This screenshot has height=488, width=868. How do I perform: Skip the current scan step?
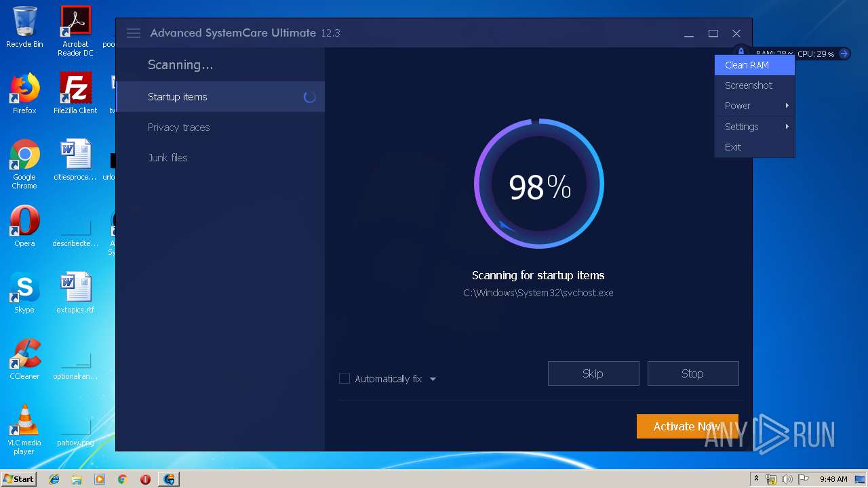coord(593,373)
